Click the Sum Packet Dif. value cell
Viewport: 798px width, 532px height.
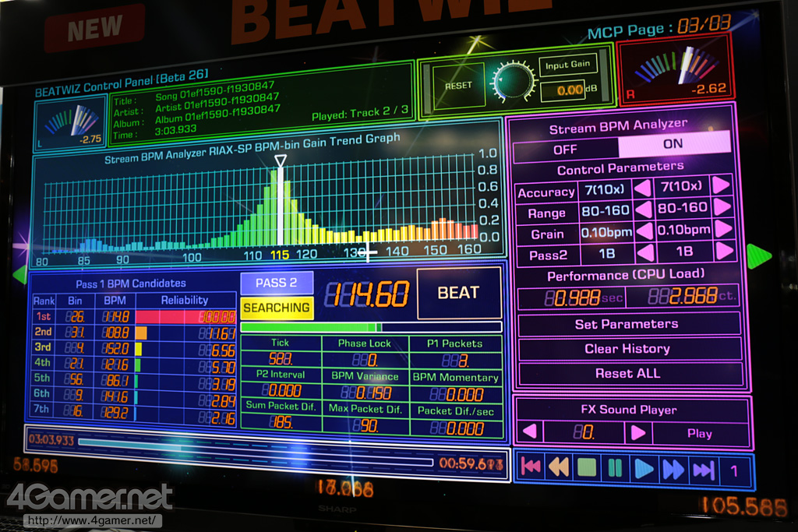point(281,421)
